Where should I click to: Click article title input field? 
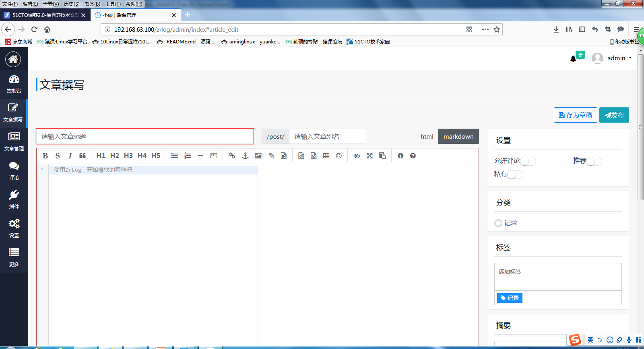click(x=145, y=136)
